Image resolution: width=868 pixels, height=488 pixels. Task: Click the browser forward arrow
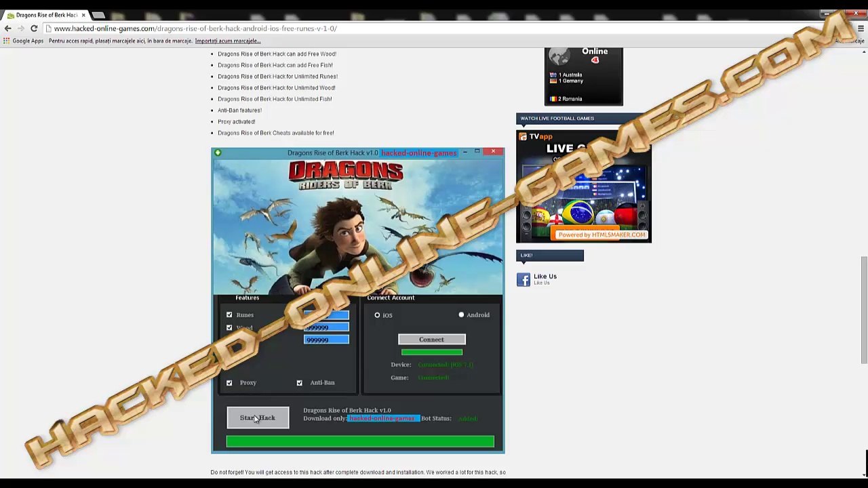(x=20, y=28)
